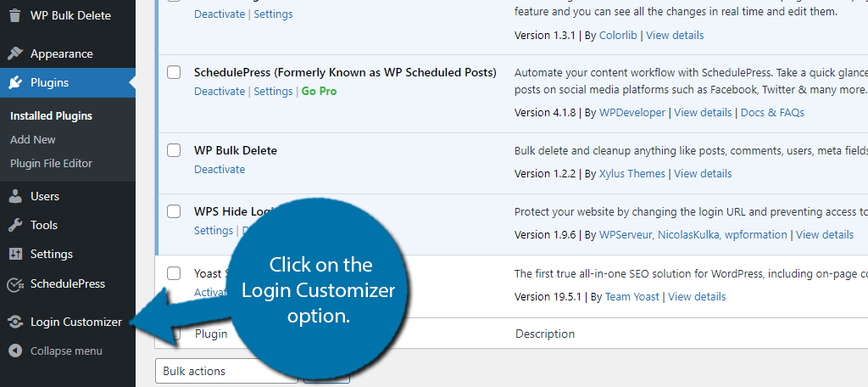Screen dimensions: 868x387
Task: Open Team Yoast author link
Action: pyautogui.click(x=632, y=297)
